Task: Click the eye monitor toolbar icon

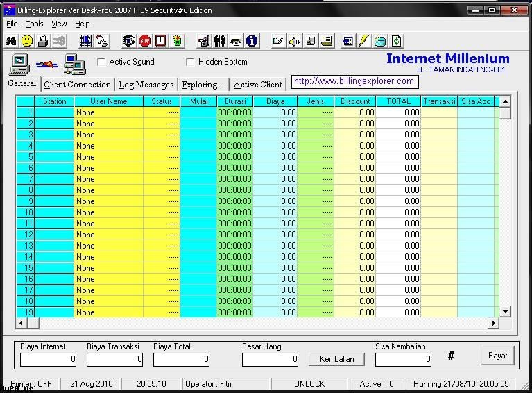Action: tap(128, 41)
